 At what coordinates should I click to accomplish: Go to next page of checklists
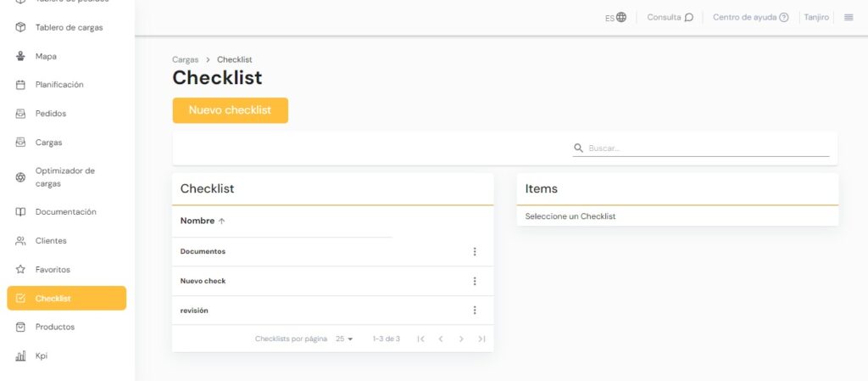[x=461, y=339]
